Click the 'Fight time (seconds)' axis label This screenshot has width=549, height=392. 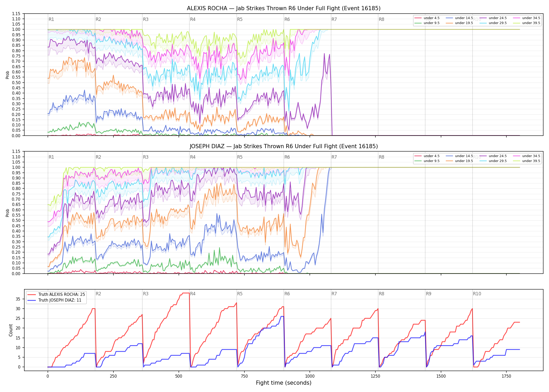pyautogui.click(x=284, y=383)
